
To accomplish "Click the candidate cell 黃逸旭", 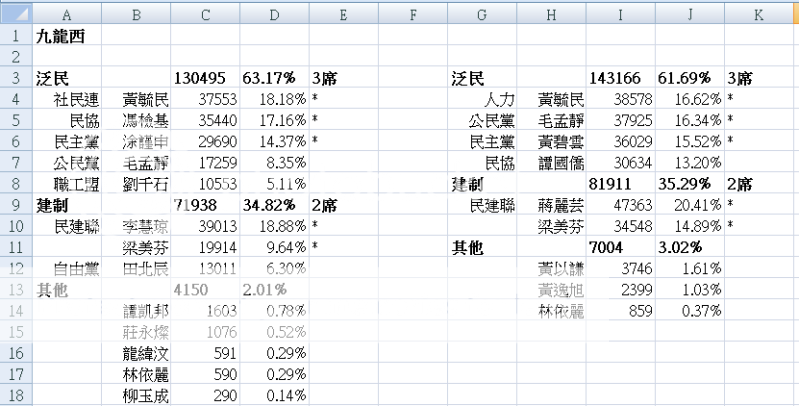I will (552, 289).
